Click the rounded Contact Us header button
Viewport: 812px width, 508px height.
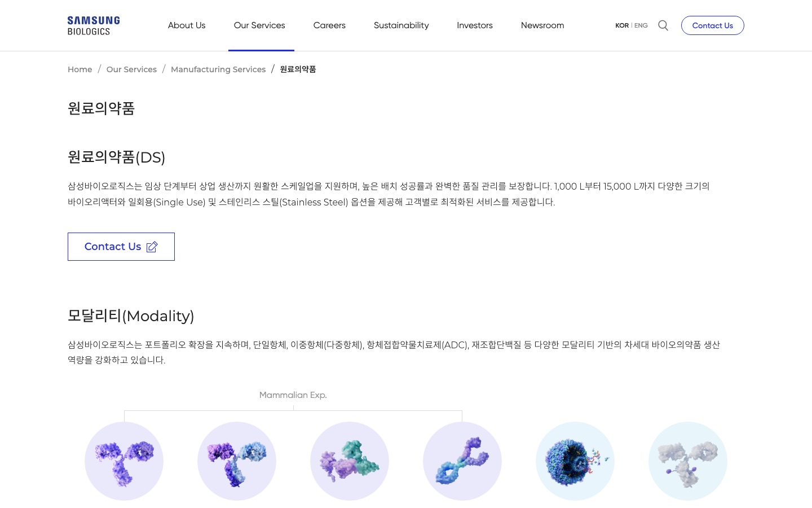point(713,25)
